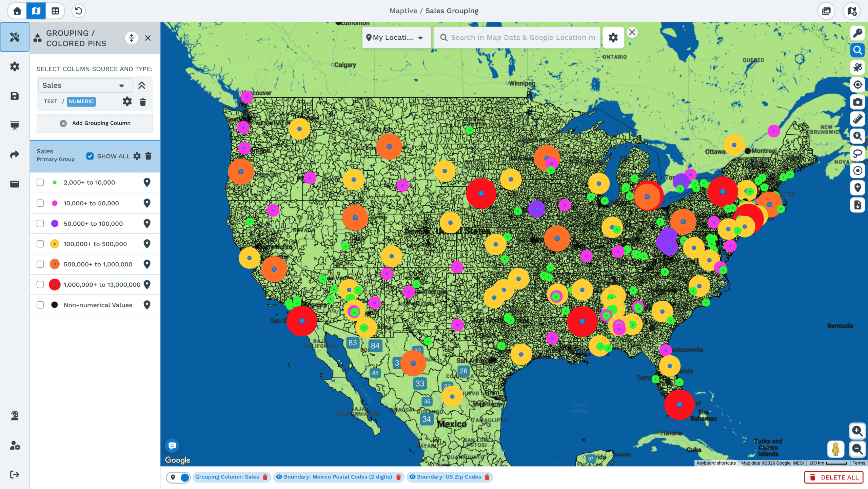Click the logout icon at sidebar bottom

[15, 474]
